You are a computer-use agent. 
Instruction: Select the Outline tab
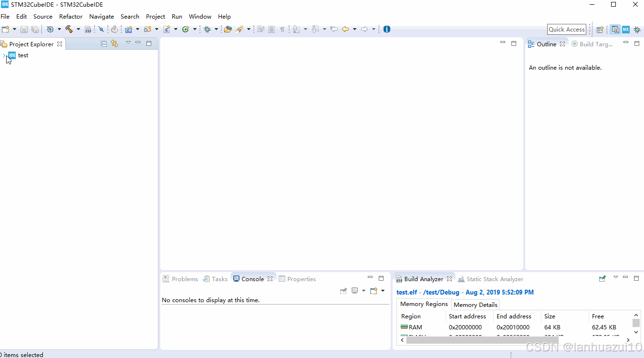(546, 44)
